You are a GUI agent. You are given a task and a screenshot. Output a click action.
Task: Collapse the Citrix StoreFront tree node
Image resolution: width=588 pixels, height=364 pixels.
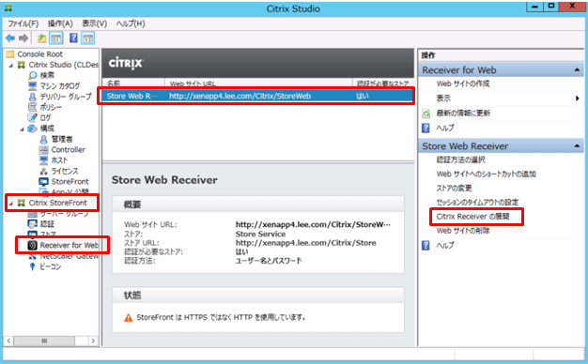11,204
